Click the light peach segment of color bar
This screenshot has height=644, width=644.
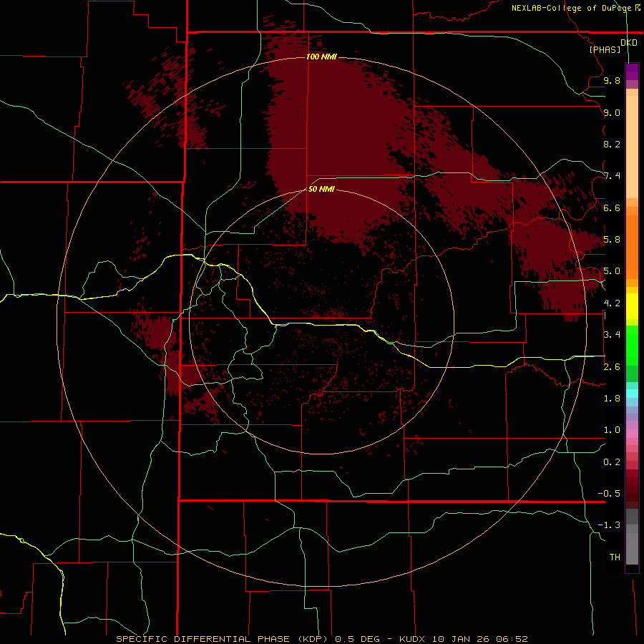click(x=632, y=147)
